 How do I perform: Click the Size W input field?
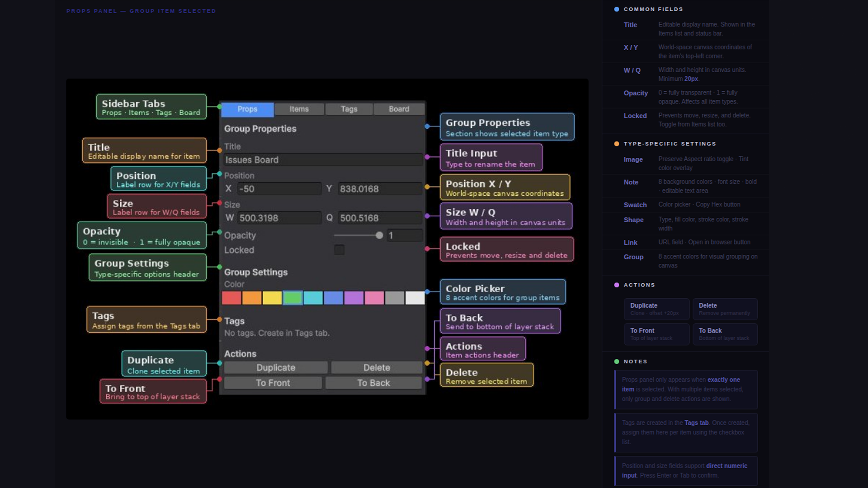click(279, 218)
